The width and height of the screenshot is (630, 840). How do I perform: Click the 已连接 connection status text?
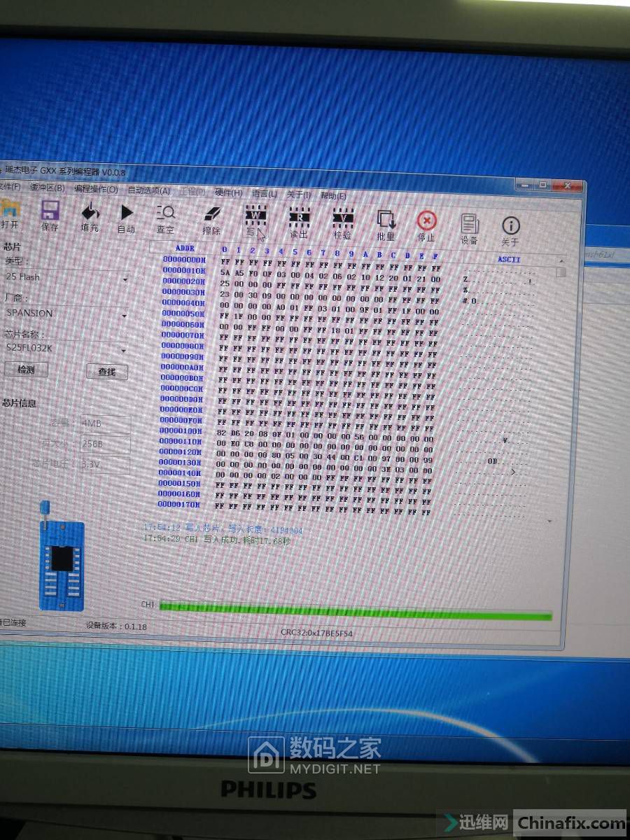tap(13, 622)
